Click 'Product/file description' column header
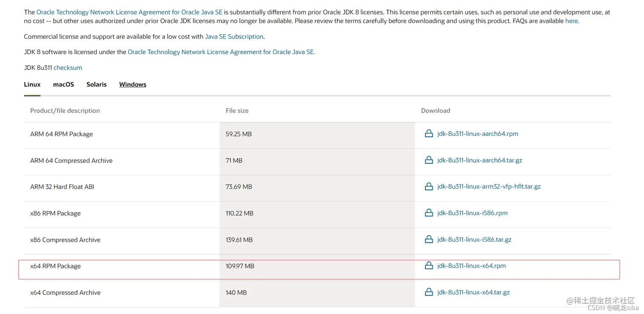 (x=65, y=110)
